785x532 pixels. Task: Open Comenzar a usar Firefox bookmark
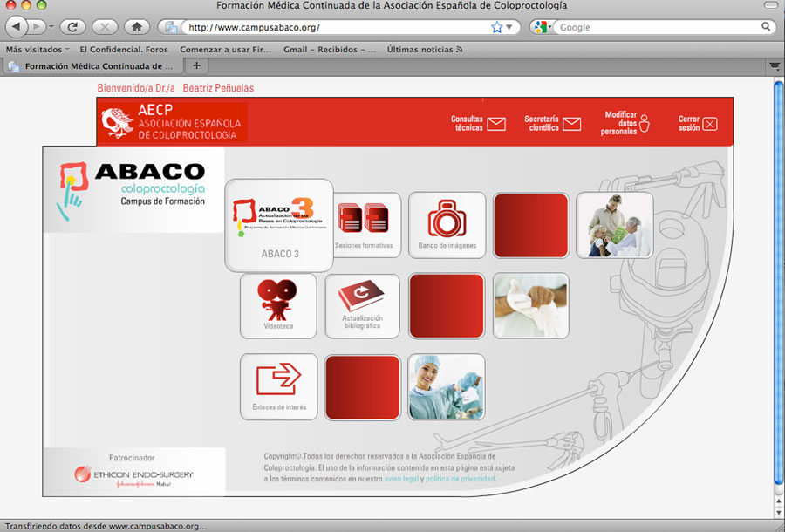(x=225, y=50)
